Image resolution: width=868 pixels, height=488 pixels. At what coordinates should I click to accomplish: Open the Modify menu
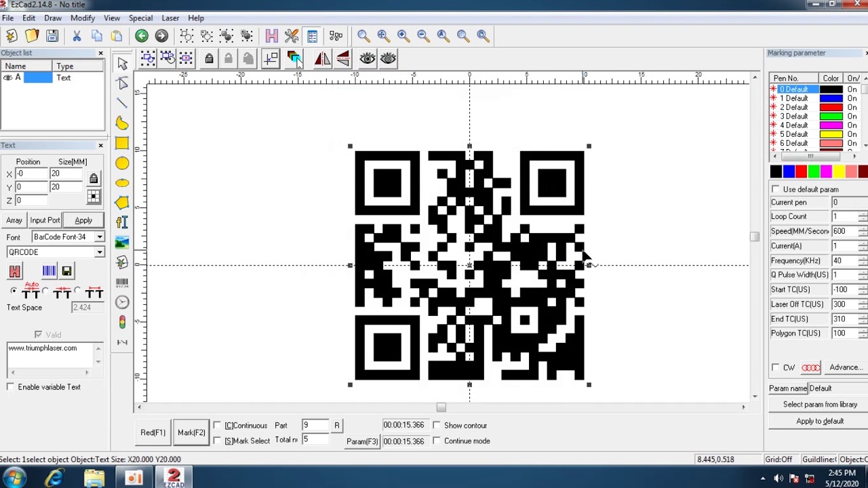click(x=83, y=18)
